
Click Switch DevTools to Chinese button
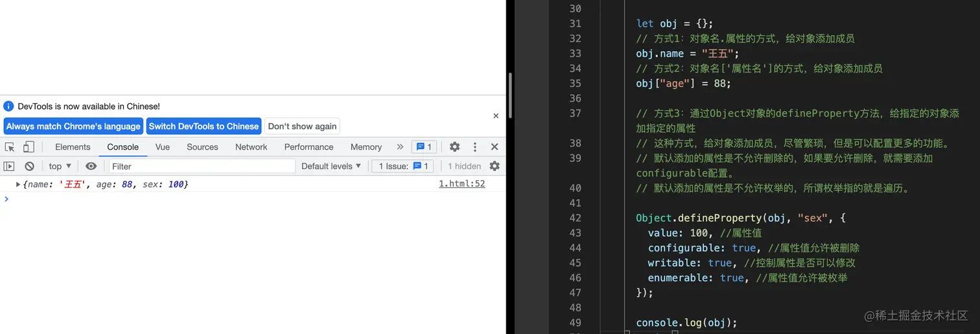point(204,126)
